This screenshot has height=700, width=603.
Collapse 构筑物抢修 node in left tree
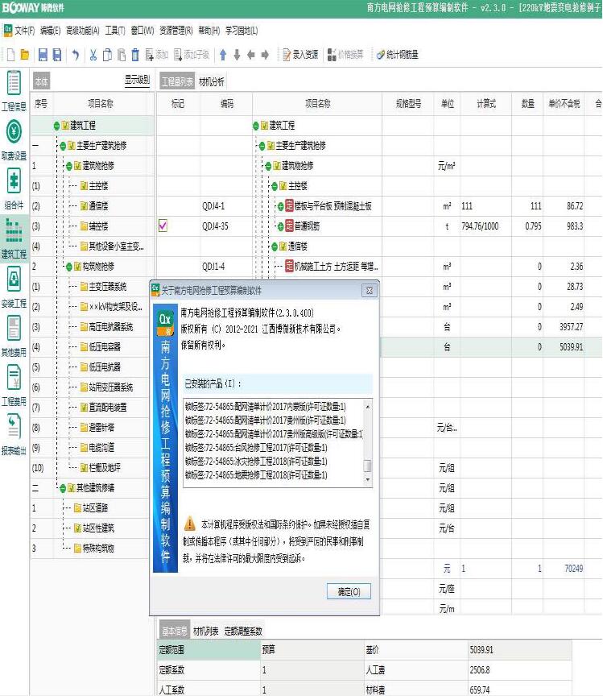coord(69,267)
